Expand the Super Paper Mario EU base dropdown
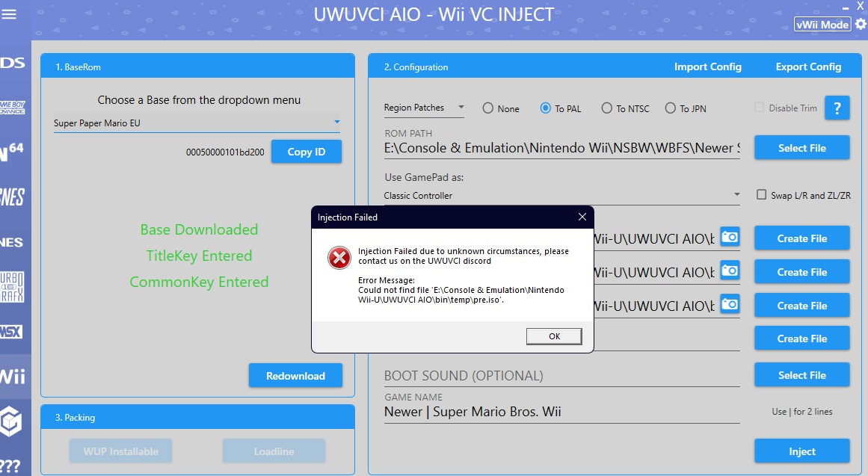The image size is (868, 476). point(197,123)
